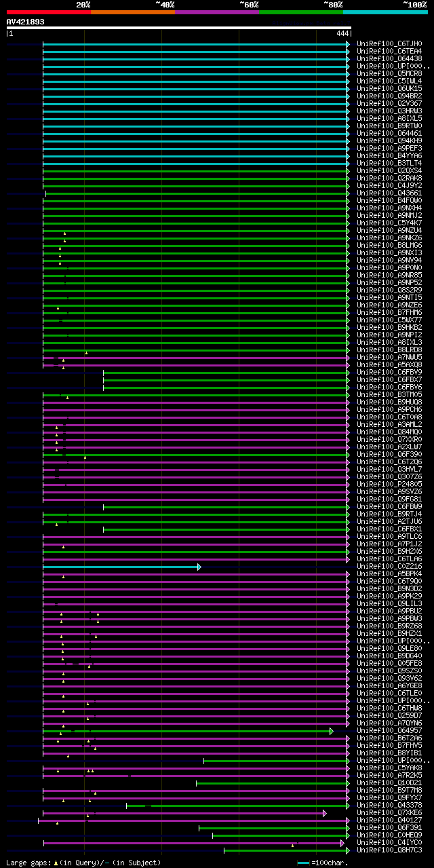This screenshot has height=868, width=434.
Task: Open hit UniRef100_A3AML2
Action: (x=389, y=424)
